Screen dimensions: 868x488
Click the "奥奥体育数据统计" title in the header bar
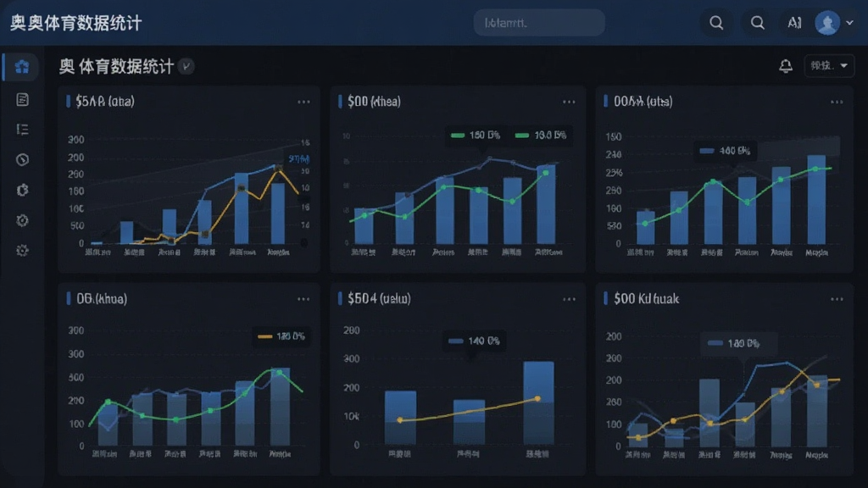(76, 23)
